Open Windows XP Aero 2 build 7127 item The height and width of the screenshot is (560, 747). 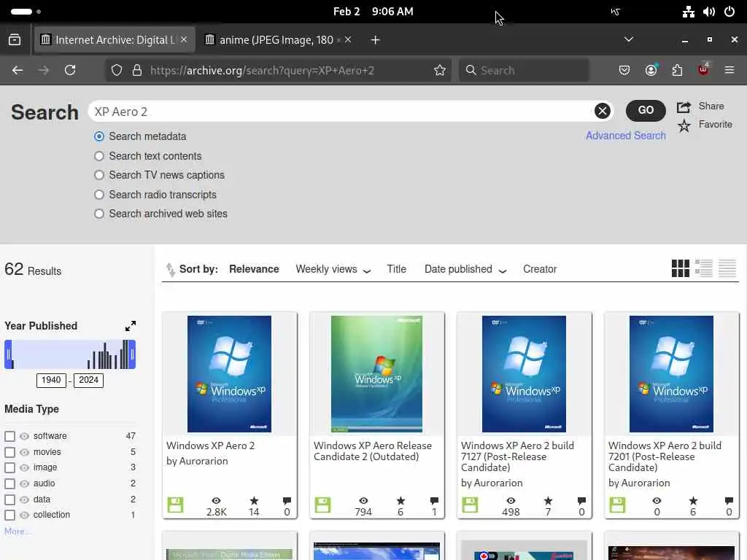(524, 415)
